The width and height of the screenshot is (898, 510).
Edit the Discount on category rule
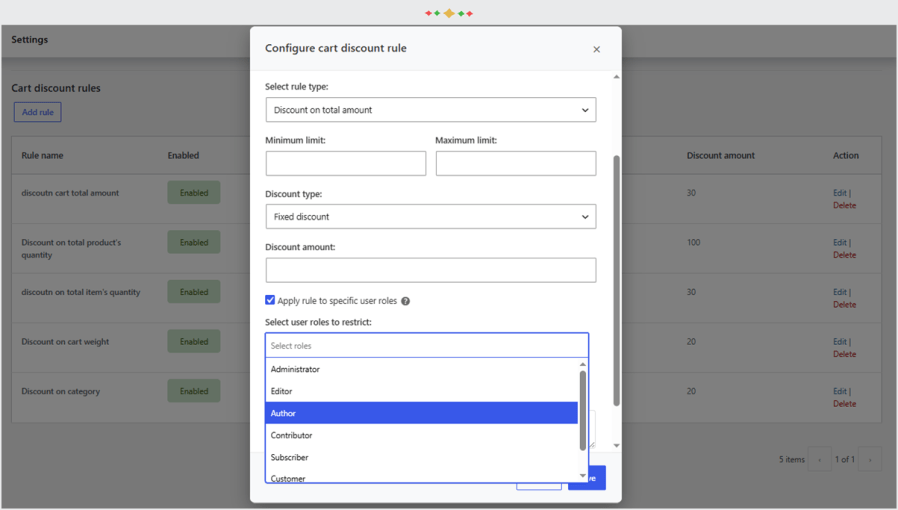coord(840,392)
